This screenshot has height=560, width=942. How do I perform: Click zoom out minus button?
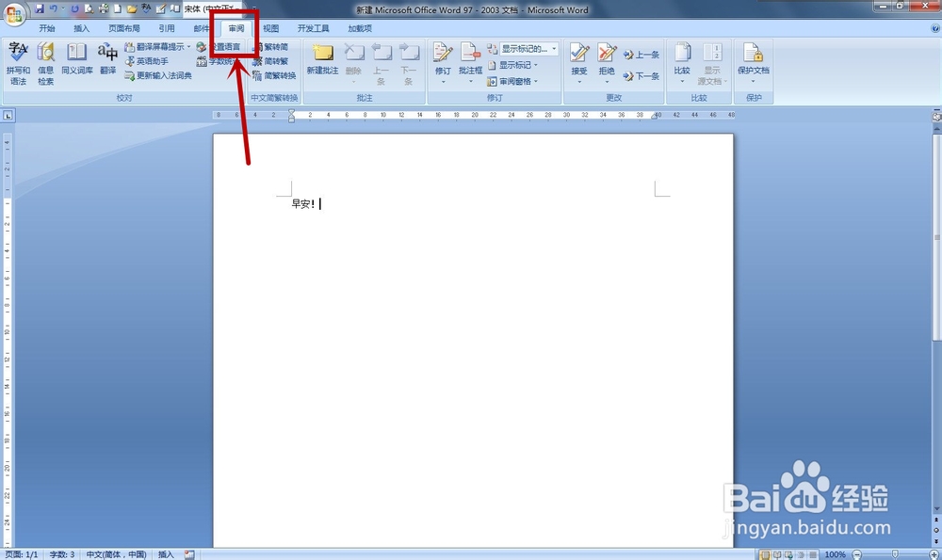click(x=857, y=554)
